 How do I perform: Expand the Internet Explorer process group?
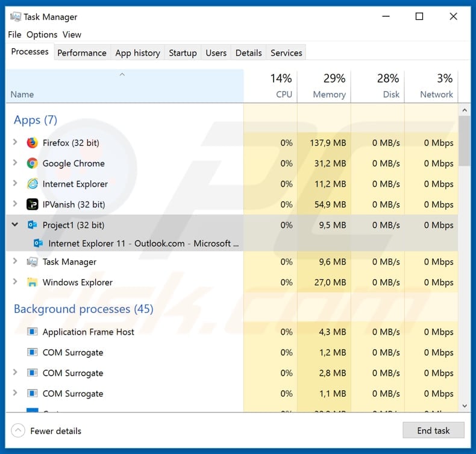pyautogui.click(x=14, y=183)
